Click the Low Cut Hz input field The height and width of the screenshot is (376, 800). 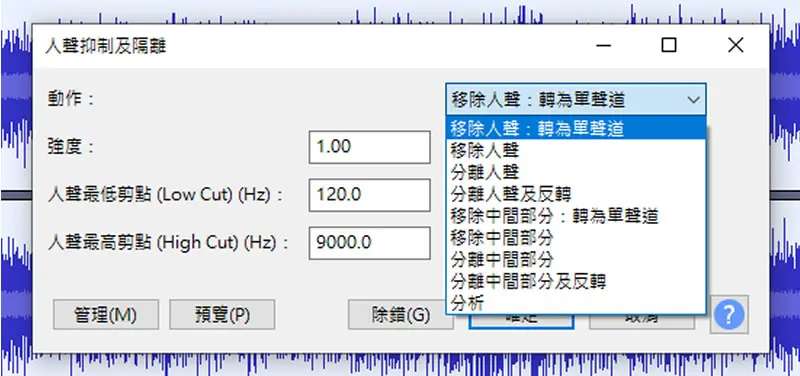click(x=369, y=195)
